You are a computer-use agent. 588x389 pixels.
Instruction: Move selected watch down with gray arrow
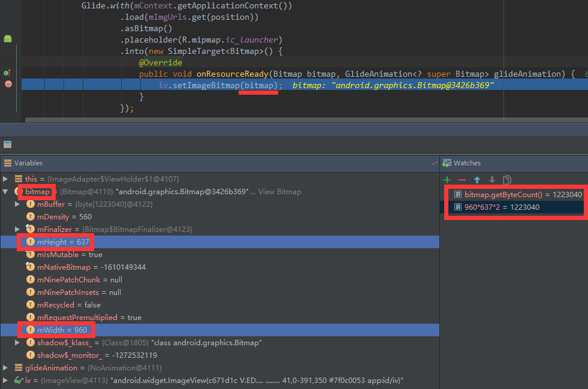pos(492,180)
